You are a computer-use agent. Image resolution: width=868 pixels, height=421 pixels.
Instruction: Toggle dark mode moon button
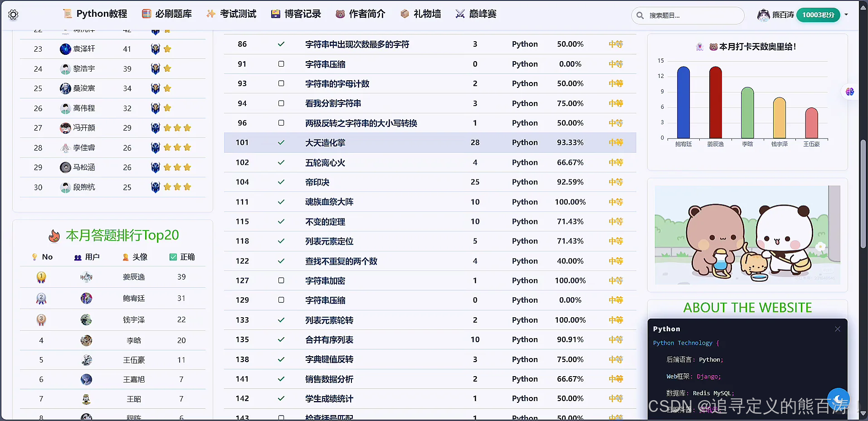pos(838,399)
